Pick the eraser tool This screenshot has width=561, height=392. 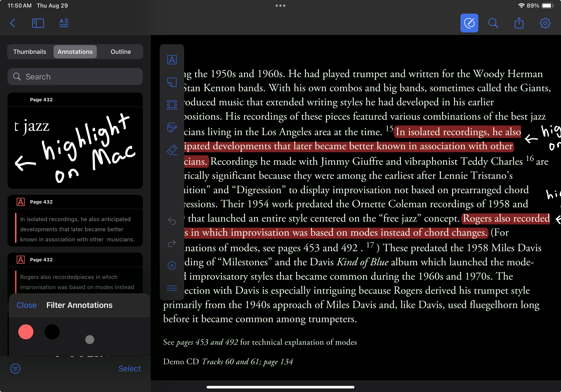(x=172, y=150)
